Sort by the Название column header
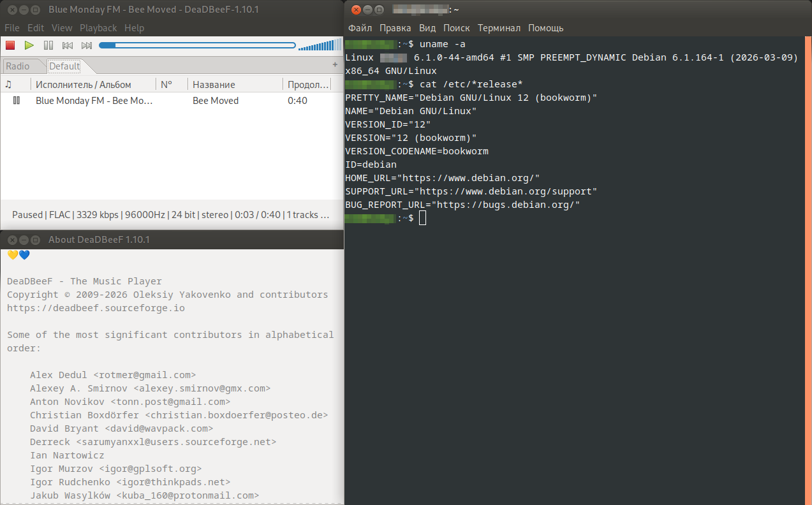Screen dimensions: 812x505 [x=214, y=84]
